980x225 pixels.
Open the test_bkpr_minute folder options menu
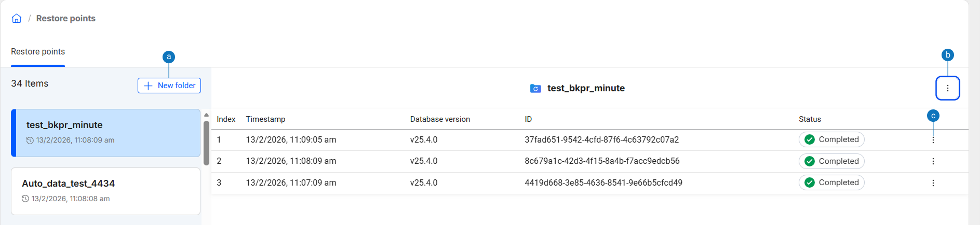click(x=947, y=88)
